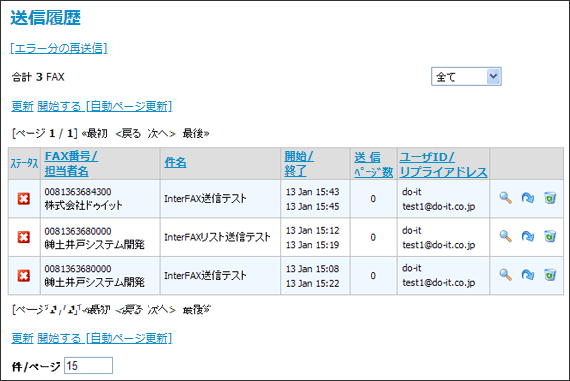Sort by FAX番号/担当者名 column header
The width and height of the screenshot is (570, 381).
[x=71, y=164]
